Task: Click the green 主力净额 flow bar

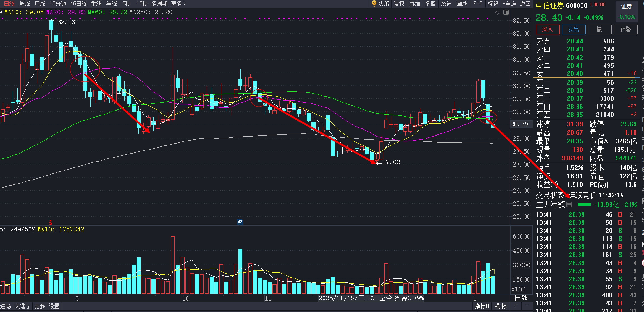Action: 584,205
